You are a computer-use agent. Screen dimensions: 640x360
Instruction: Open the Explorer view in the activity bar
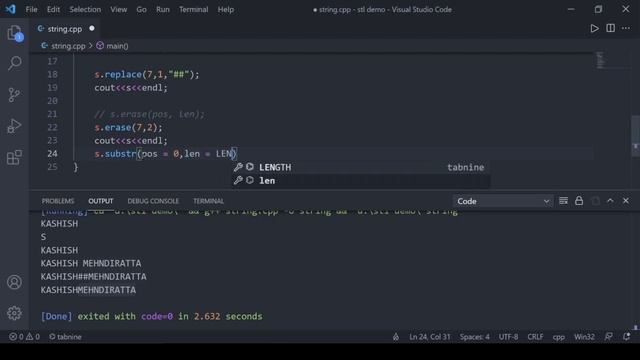15,33
